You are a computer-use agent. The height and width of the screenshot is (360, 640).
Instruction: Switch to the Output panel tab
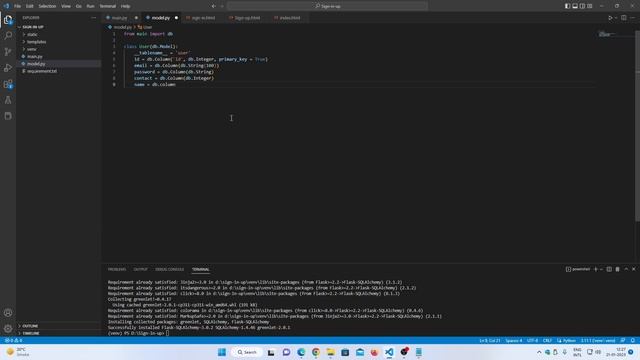[140, 269]
